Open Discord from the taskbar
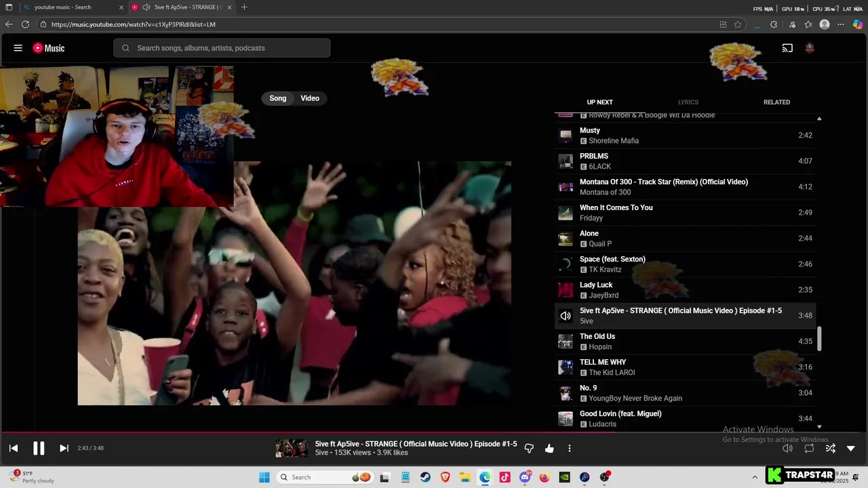The image size is (868, 488). point(525,477)
